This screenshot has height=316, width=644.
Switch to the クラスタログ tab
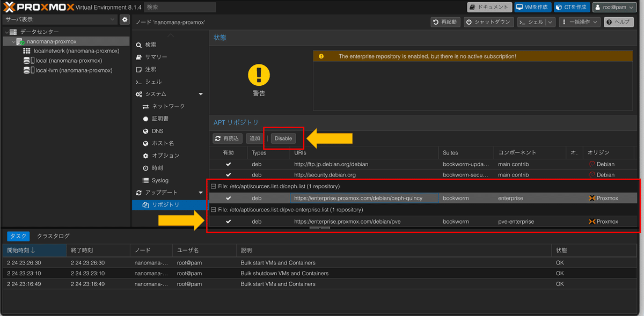53,236
